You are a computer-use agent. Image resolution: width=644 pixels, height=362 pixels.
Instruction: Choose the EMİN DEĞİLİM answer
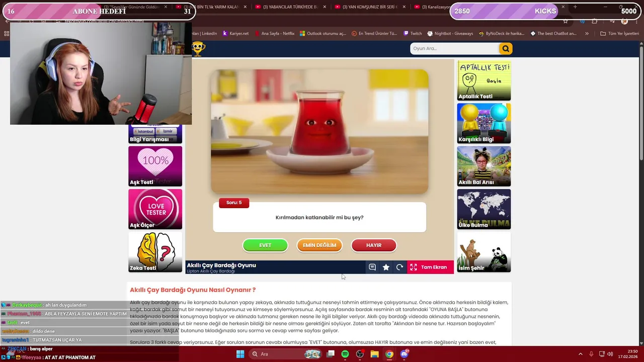[319, 245]
